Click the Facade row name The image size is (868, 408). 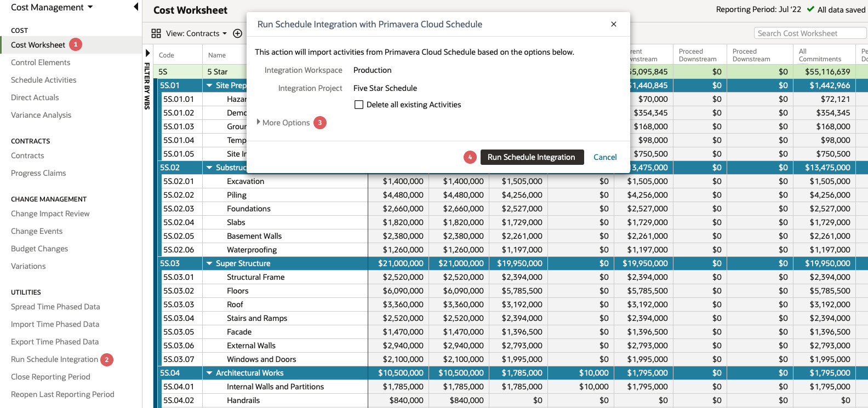click(x=239, y=332)
